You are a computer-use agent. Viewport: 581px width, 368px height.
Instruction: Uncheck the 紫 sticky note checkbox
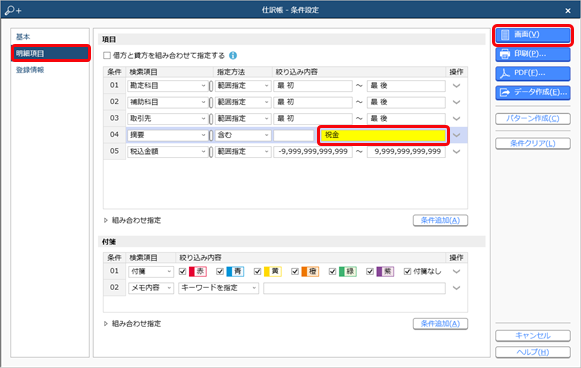pyautogui.click(x=370, y=272)
